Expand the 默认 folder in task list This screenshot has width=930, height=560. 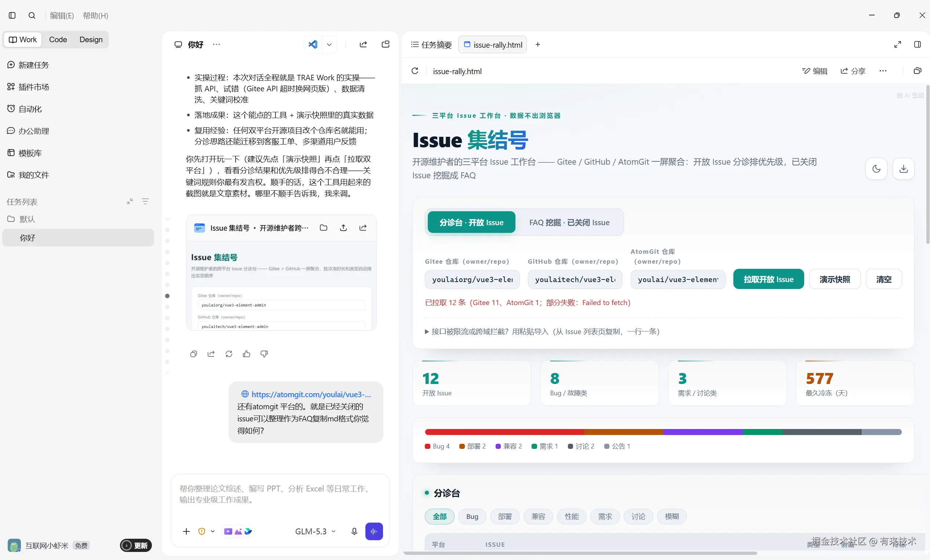coord(21,219)
